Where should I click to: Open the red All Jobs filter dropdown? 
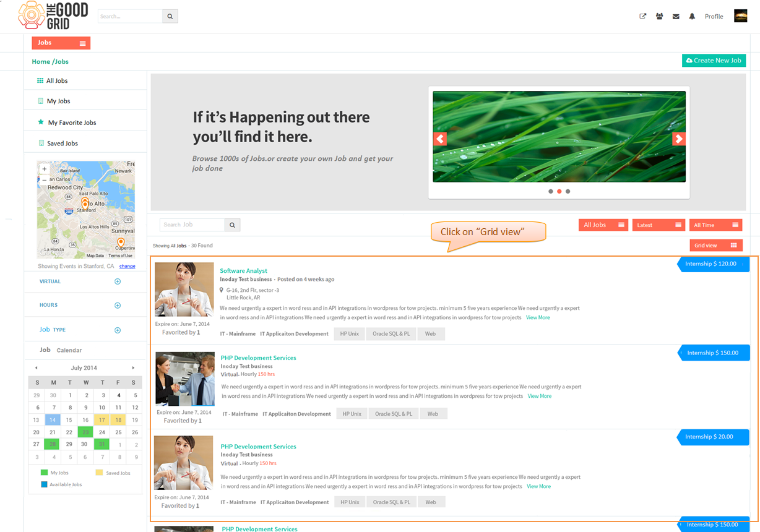tap(603, 225)
